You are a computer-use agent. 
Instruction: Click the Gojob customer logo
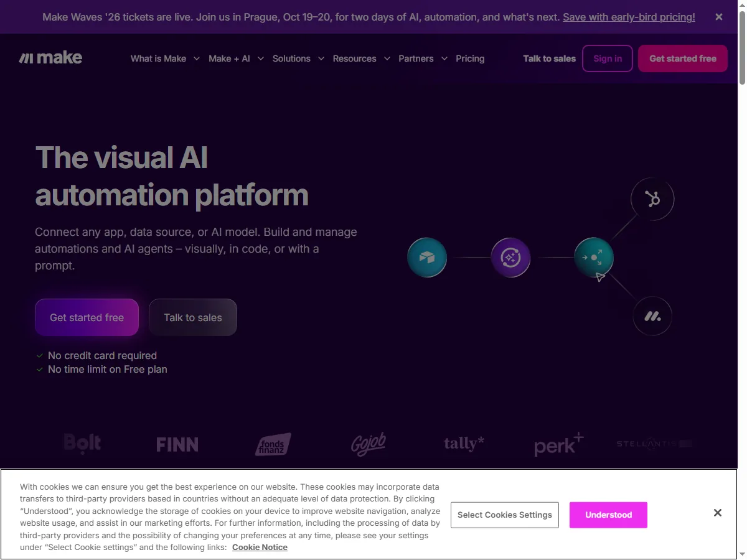pos(369,444)
